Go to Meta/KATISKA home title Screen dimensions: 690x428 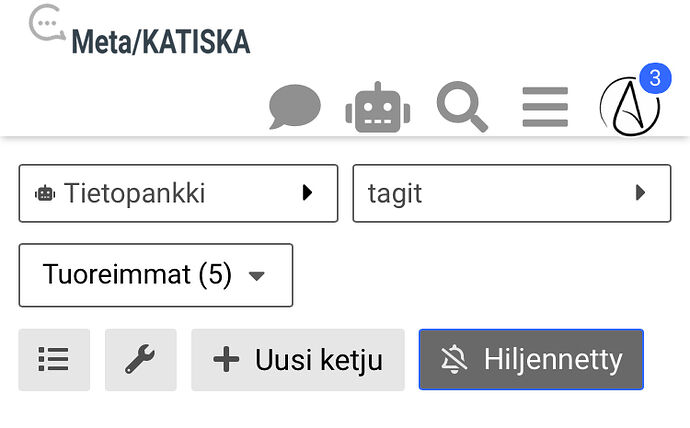point(160,42)
